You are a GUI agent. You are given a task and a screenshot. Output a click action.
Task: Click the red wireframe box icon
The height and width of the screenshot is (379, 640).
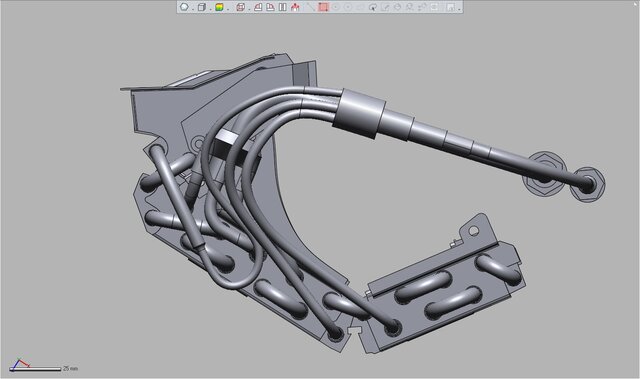(x=240, y=7)
